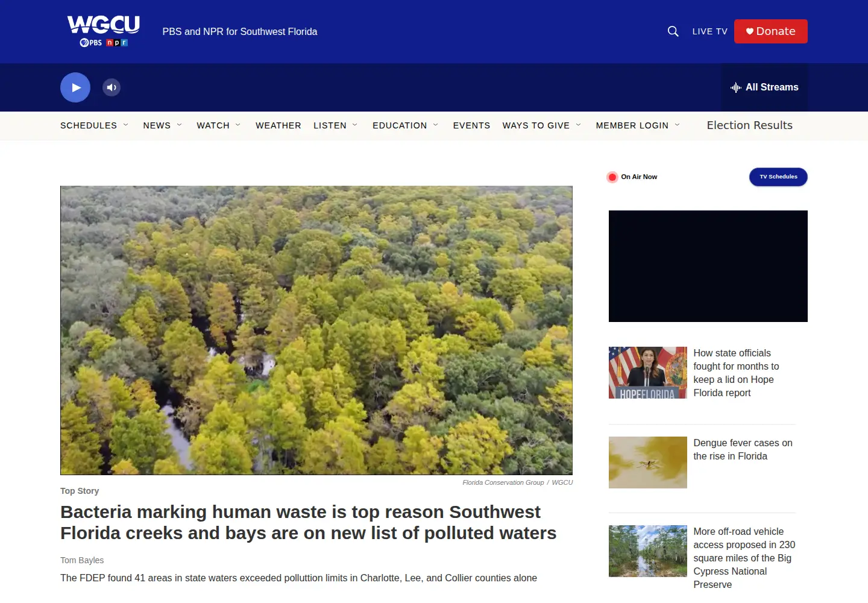The height and width of the screenshot is (603, 868).
Task: Click the WGCU tagline text
Action: [x=240, y=31]
